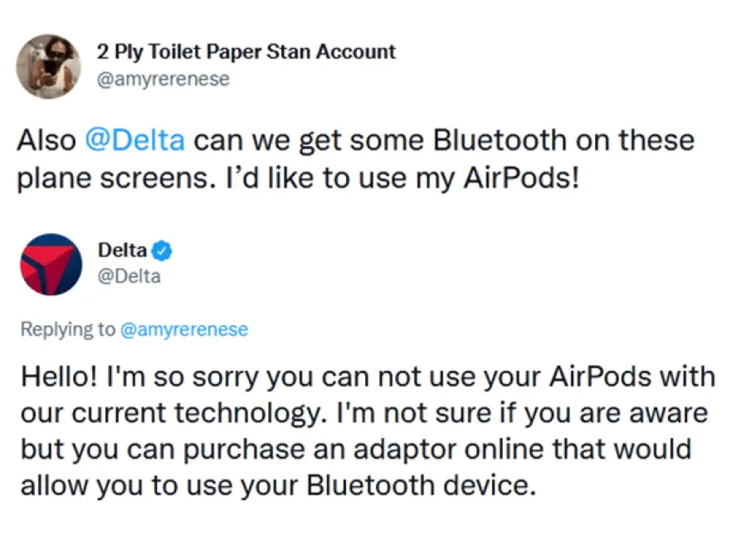Click the word "Also" starting the first tweet

tap(47, 139)
